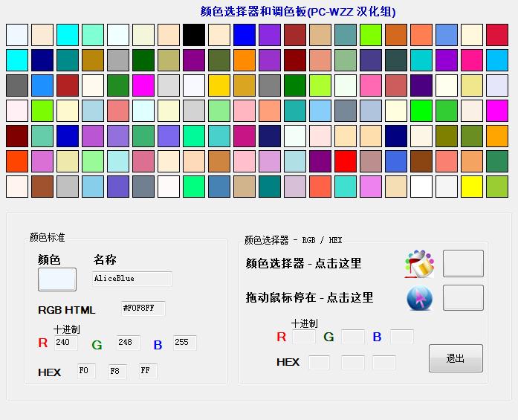Select the HEX field containing F8
518x420 pixels.
pyautogui.click(x=117, y=371)
